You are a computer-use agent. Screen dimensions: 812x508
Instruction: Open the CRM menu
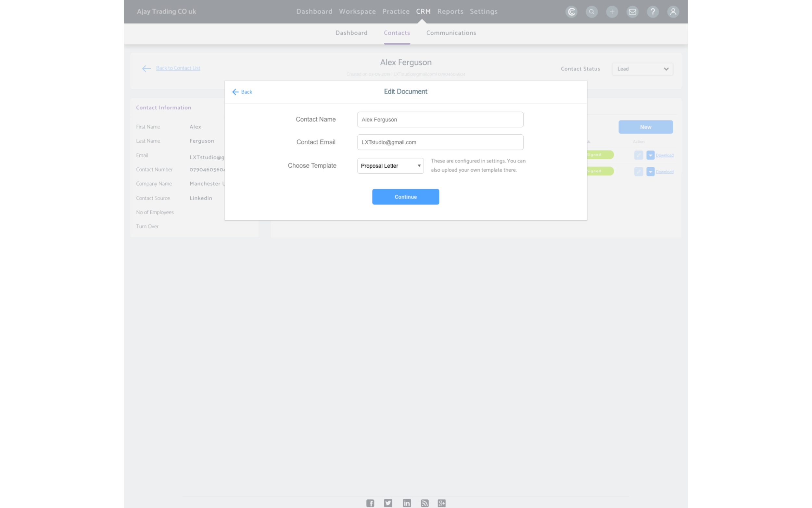point(423,11)
